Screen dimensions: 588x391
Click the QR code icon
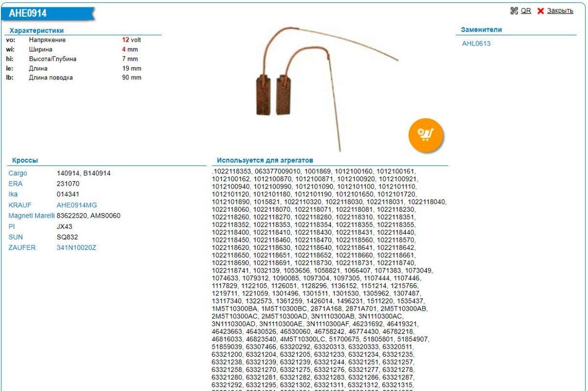[514, 11]
